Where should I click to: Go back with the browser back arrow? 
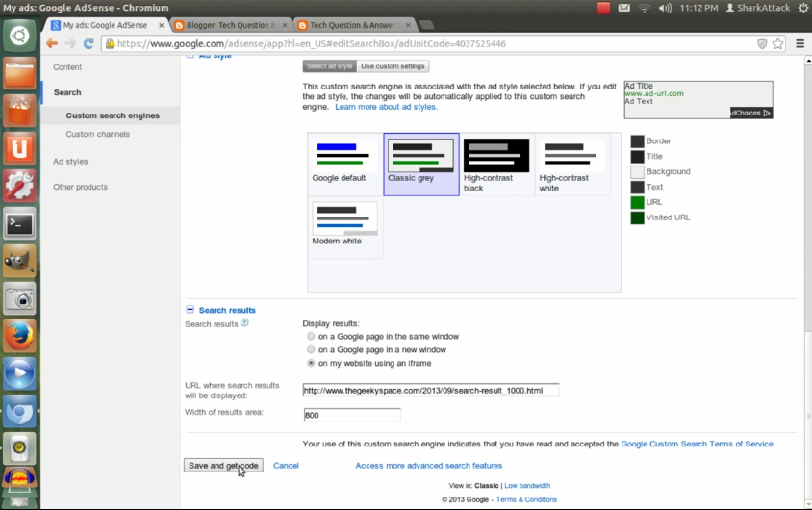coord(52,43)
